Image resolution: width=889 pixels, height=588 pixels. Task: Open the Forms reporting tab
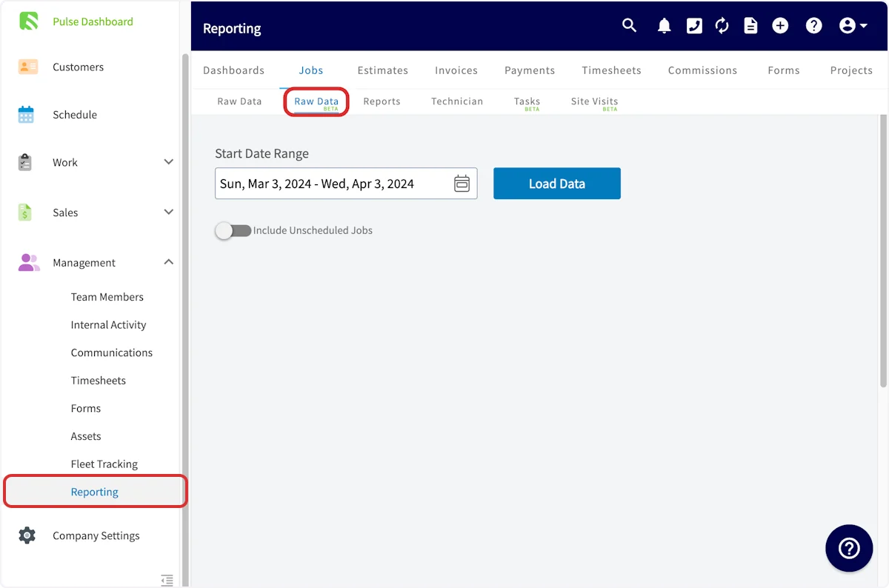click(x=784, y=70)
